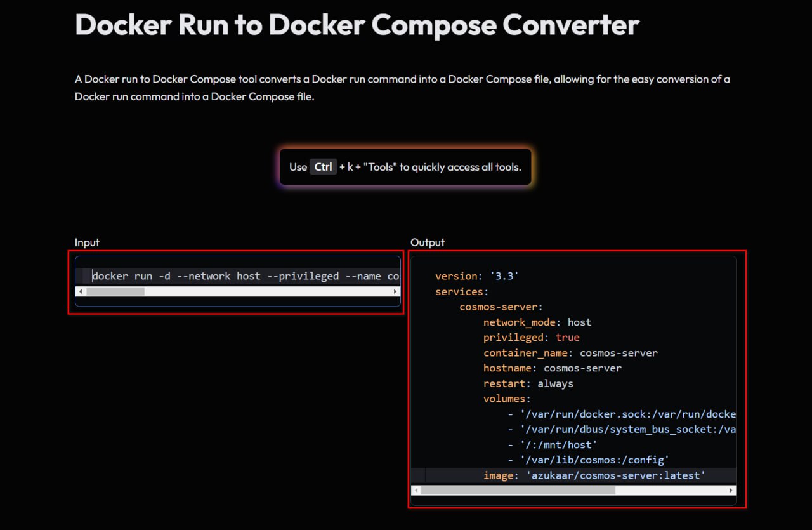Place cursor on the hostname: cosmos-server line
Image resolution: width=812 pixels, height=530 pixels.
pos(552,368)
